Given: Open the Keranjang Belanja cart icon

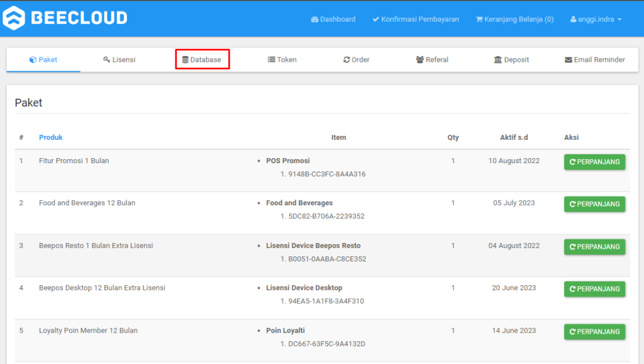Looking at the screenshot, I should pos(480,19).
